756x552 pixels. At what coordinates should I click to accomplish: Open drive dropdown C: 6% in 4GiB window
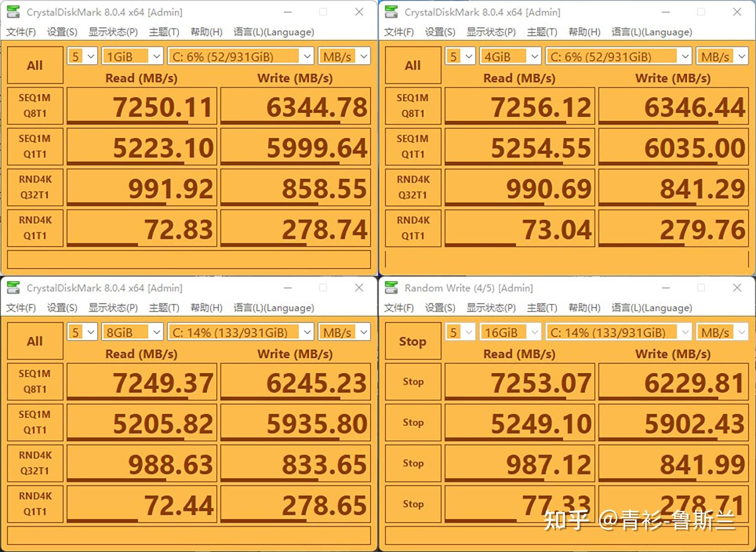click(x=619, y=56)
